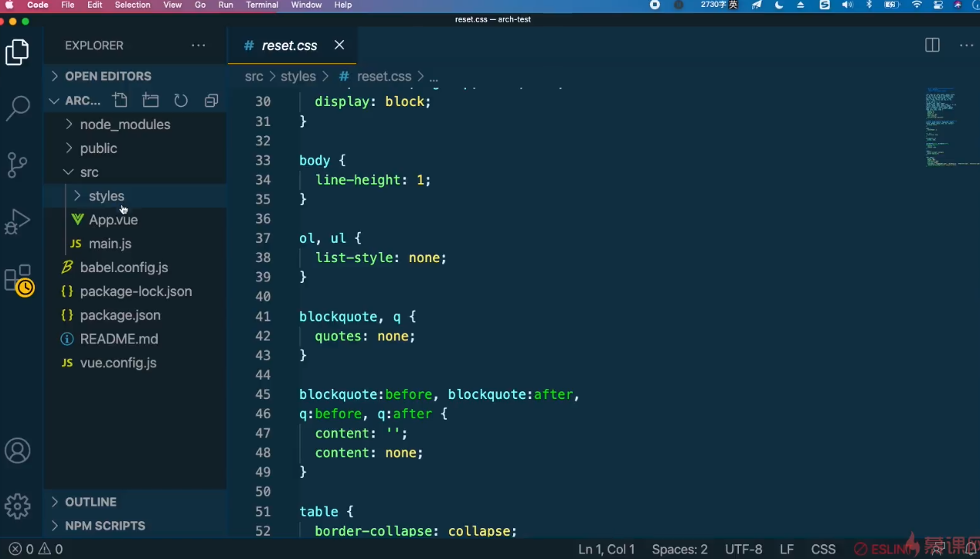Open the Help menu

[x=343, y=5]
